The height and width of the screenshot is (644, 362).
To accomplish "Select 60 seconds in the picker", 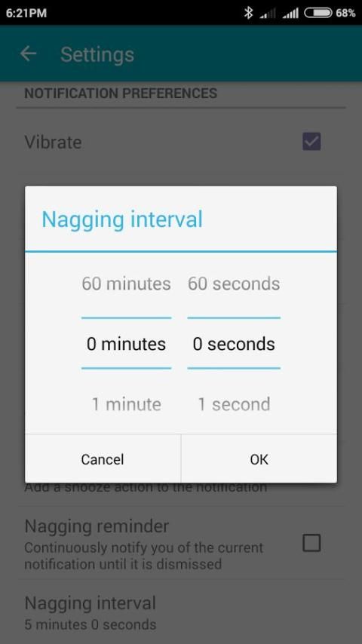I will 234,284.
